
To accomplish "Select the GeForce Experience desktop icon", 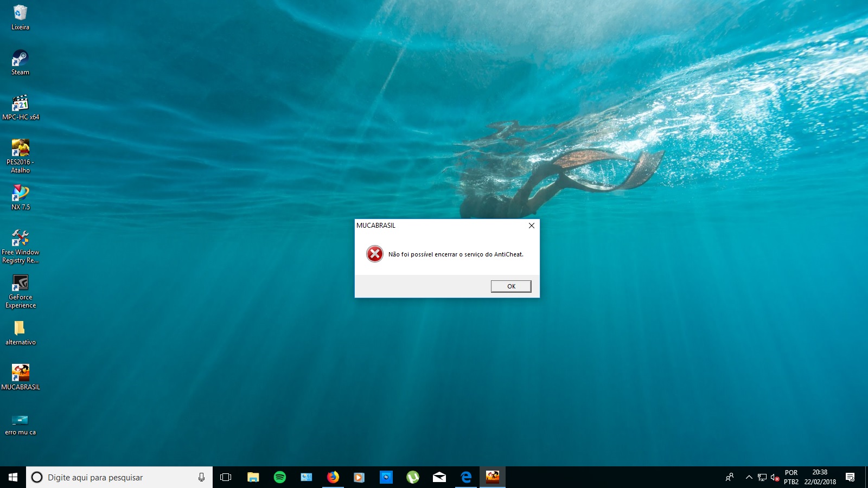I will [20, 284].
